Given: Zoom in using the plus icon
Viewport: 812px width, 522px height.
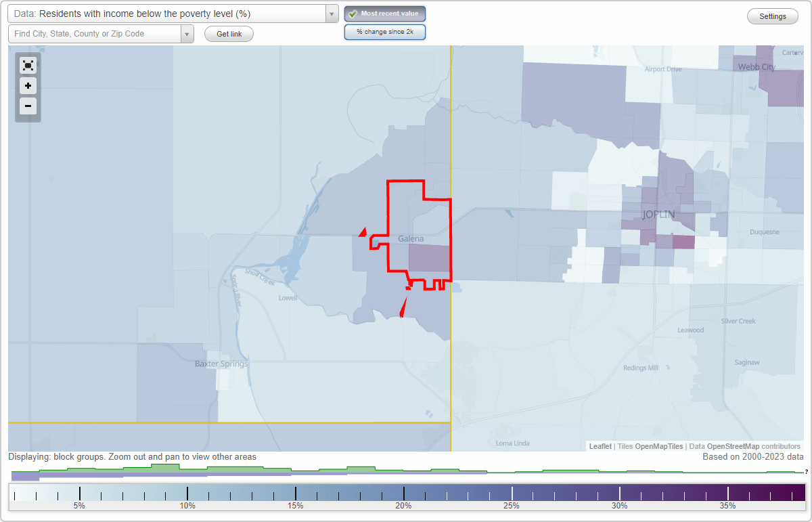Looking at the screenshot, I should pos(28,86).
